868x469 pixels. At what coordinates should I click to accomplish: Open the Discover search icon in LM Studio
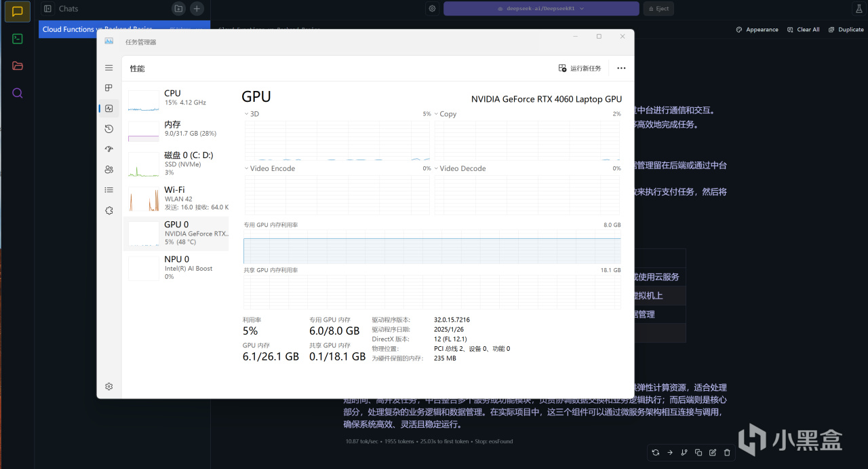click(x=18, y=93)
